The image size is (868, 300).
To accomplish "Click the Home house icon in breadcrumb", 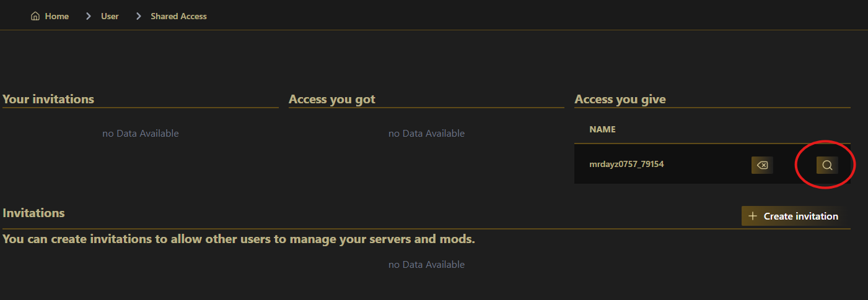I will click(35, 16).
